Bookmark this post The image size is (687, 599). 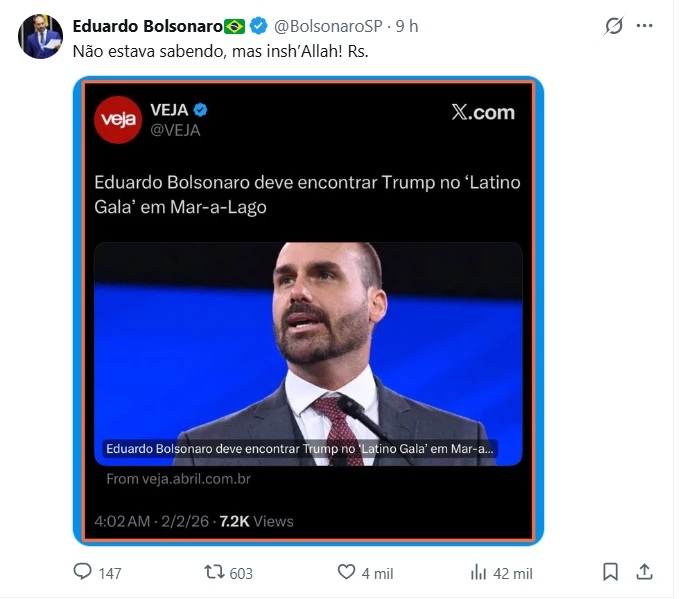611,572
